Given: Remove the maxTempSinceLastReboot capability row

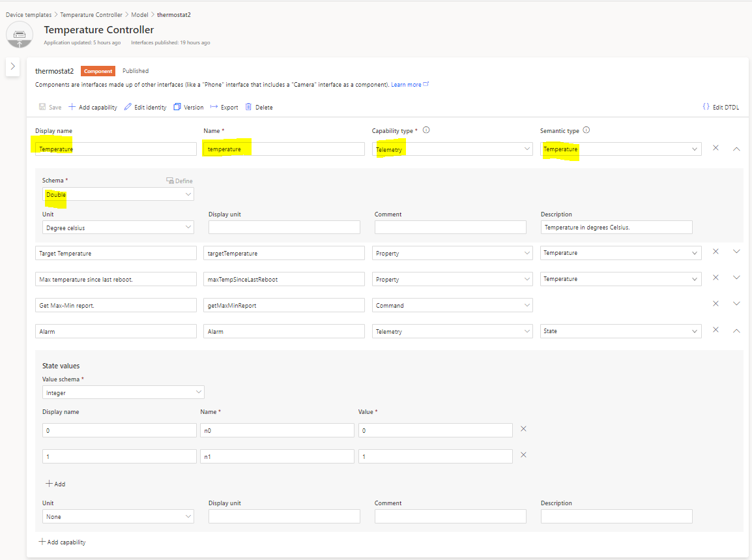Looking at the screenshot, I should (716, 277).
